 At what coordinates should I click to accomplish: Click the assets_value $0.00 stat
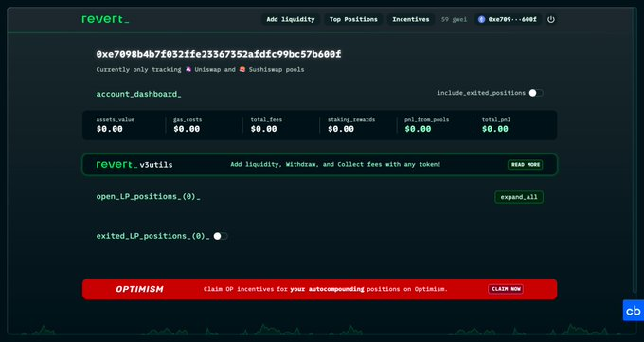[x=116, y=125]
